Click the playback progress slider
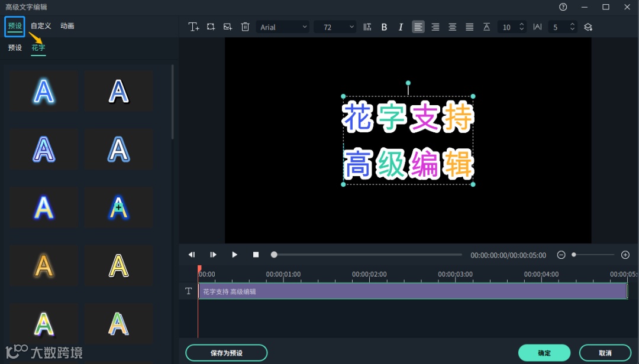This screenshot has width=639, height=364. tap(367, 255)
